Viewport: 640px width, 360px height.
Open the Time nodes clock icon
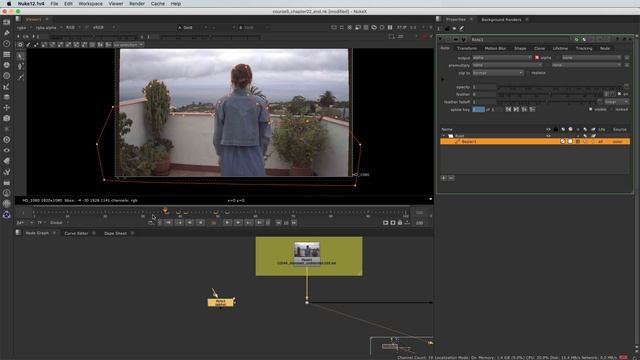pos(7,43)
